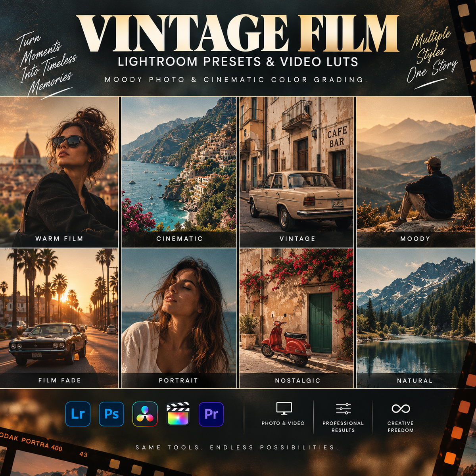Click the NOSTALGIC label
Screen dimensions: 476x476
coord(297,380)
